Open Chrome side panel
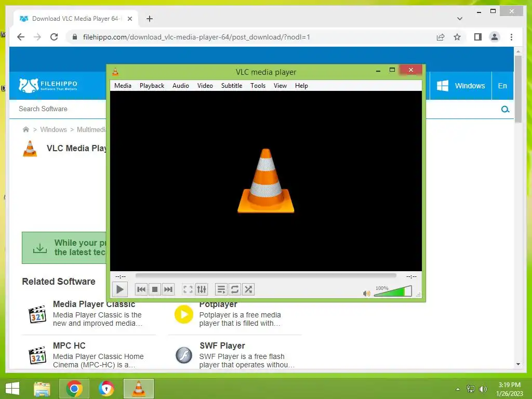532x399 pixels. [x=478, y=37]
